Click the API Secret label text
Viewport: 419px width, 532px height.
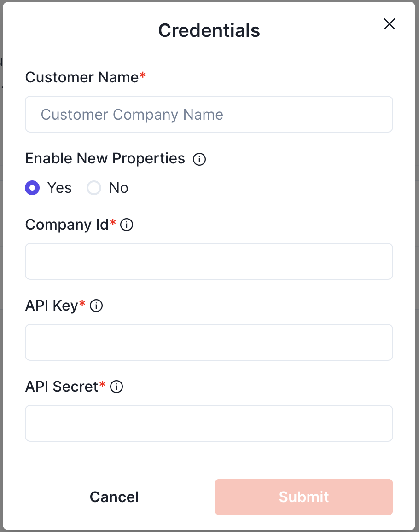pyautogui.click(x=62, y=387)
